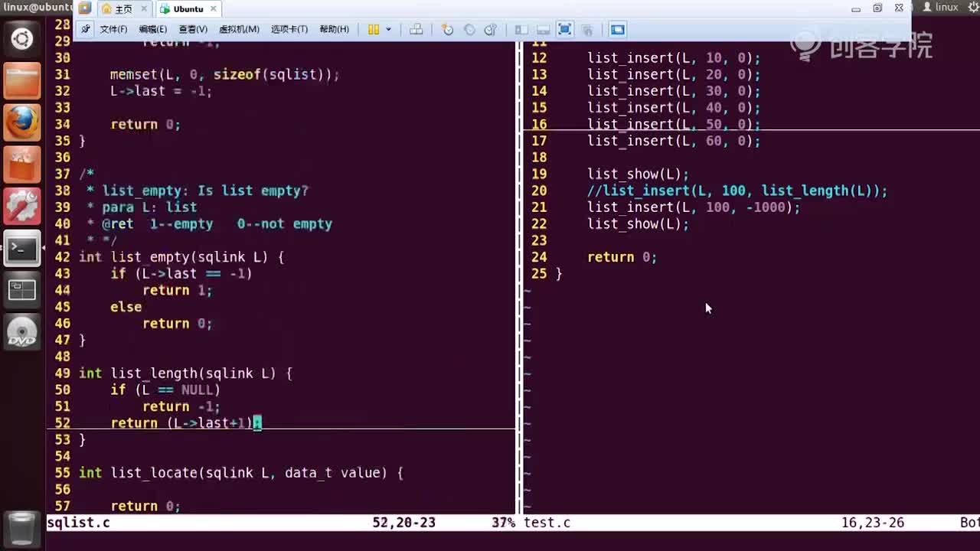Image resolution: width=980 pixels, height=551 pixels.
Task: Click the if (L == NULL) line
Action: pyautogui.click(x=165, y=390)
